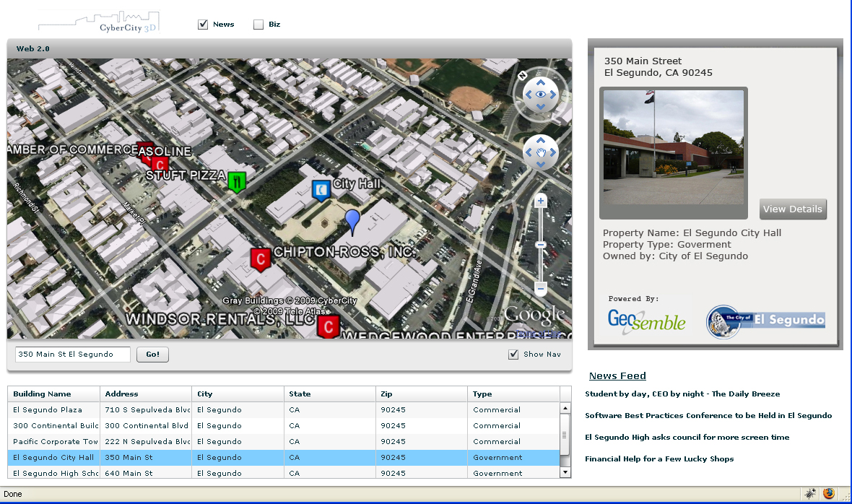The image size is (852, 504).
Task: Click the hand pan navigation control
Action: 540,152
